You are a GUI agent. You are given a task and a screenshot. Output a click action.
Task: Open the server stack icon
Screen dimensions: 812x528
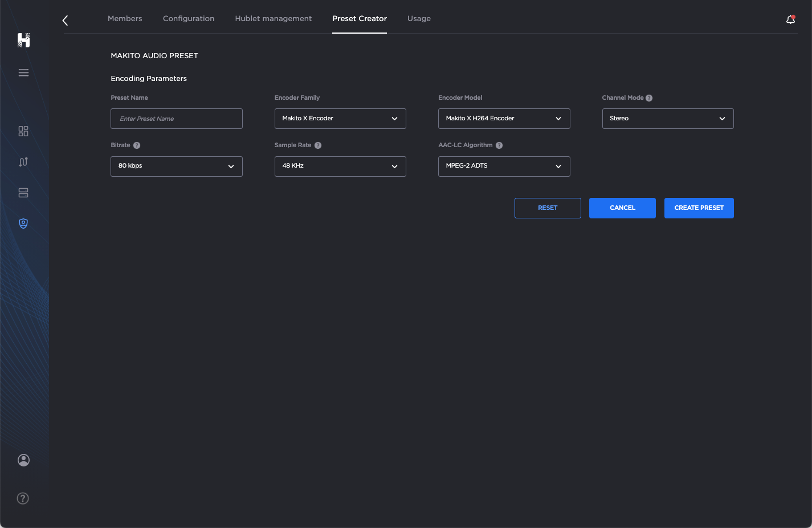23,193
